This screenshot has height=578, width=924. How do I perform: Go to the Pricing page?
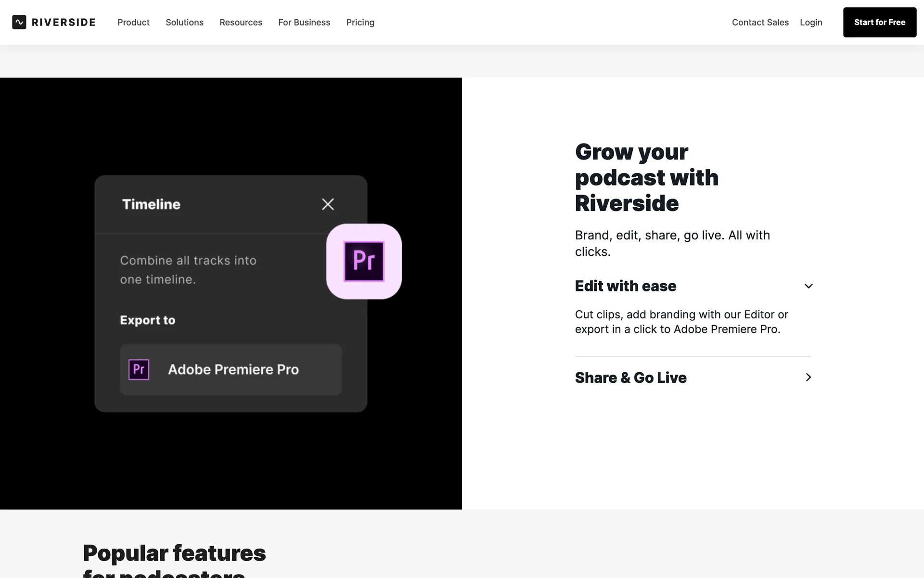(x=360, y=22)
